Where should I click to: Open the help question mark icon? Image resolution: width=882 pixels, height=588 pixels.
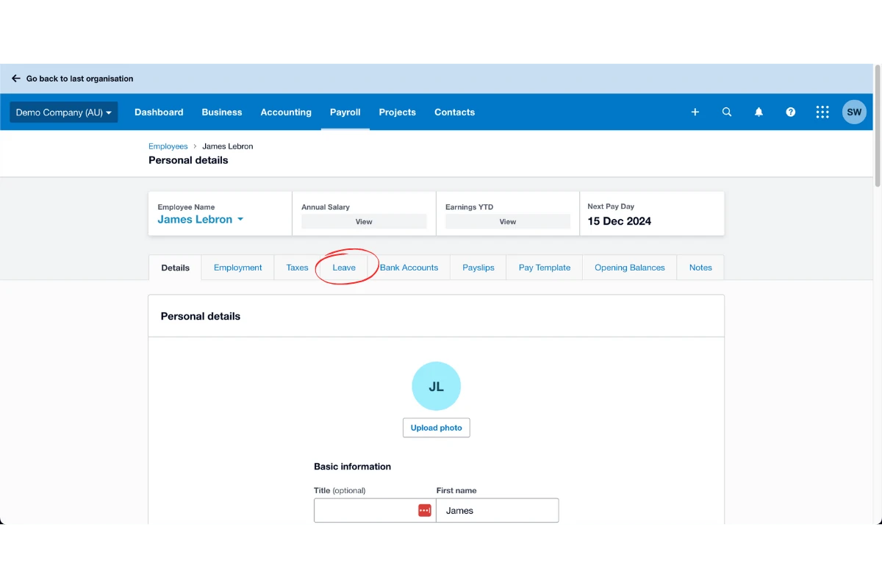pos(791,112)
